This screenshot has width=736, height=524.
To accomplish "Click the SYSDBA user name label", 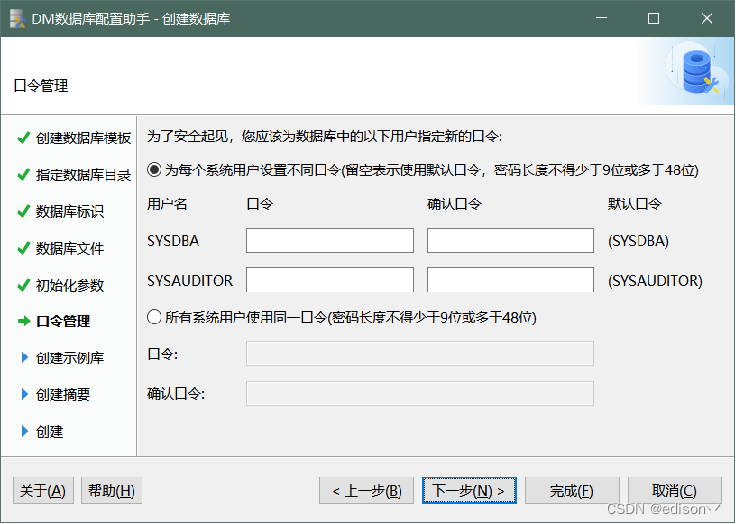I will (173, 240).
